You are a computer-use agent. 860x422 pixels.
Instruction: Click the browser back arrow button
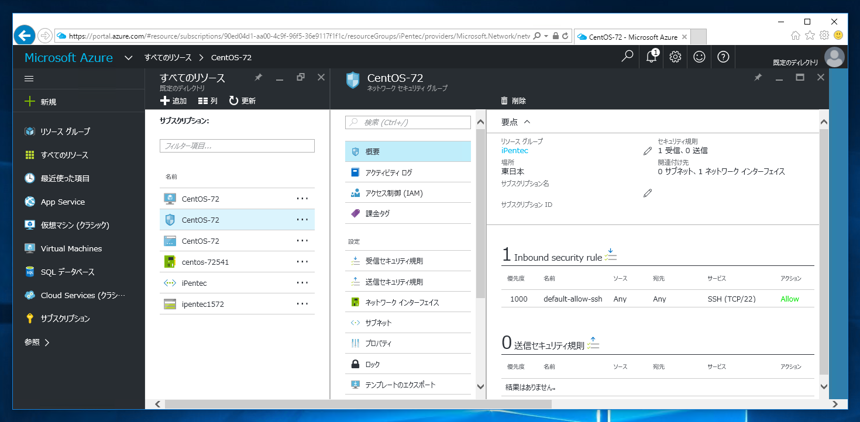click(24, 35)
